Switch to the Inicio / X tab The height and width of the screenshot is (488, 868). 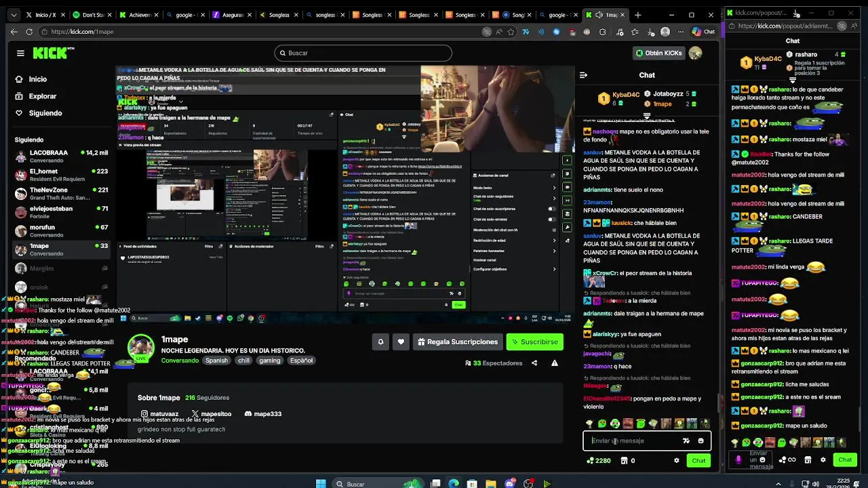coord(44,14)
